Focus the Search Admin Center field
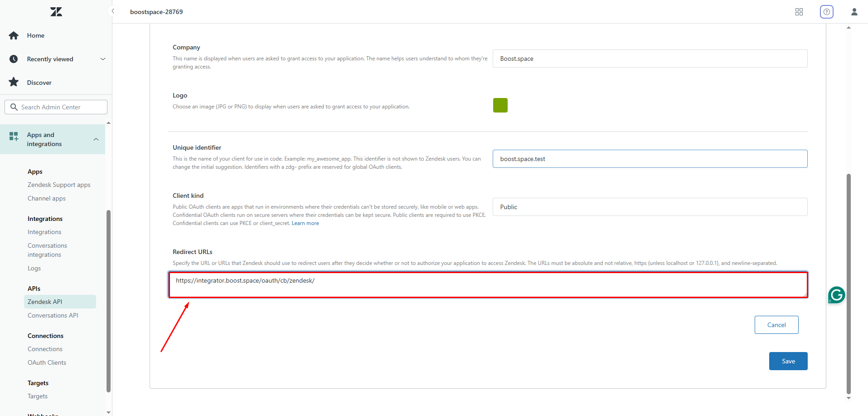868x416 pixels. tap(56, 107)
